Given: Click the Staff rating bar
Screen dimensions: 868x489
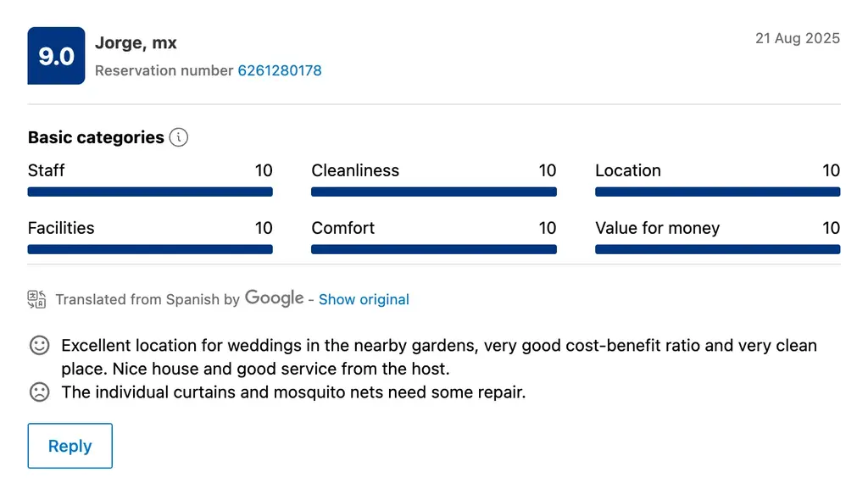Looking at the screenshot, I should point(150,192).
